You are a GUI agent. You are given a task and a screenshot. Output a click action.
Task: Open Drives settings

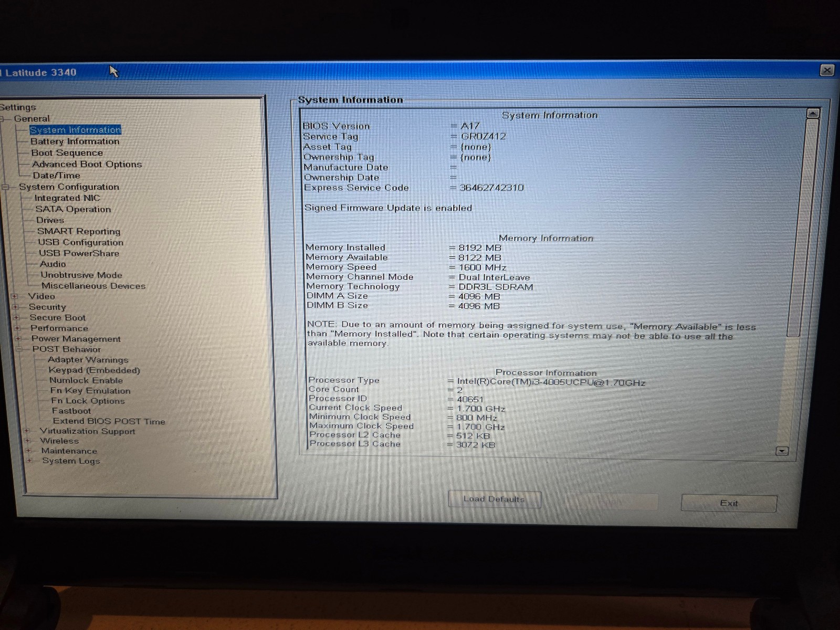click(50, 220)
